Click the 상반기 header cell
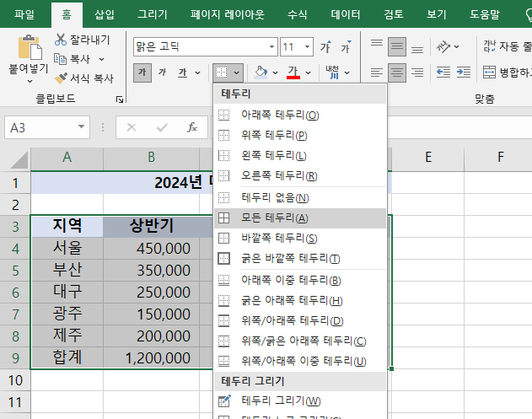Image resolution: width=532 pixels, height=419 pixels. point(151,226)
